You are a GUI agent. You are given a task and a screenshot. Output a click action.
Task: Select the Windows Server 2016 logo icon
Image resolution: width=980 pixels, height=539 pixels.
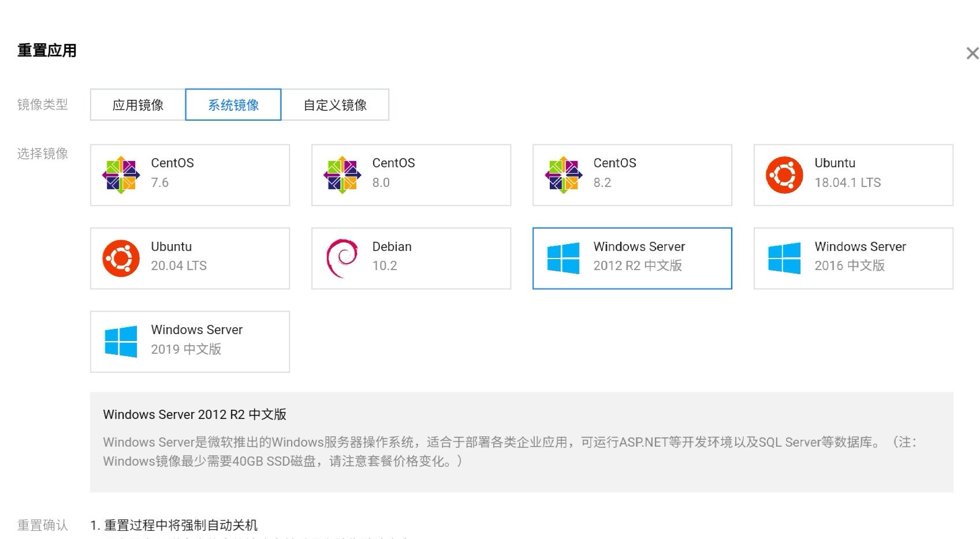pyautogui.click(x=784, y=257)
